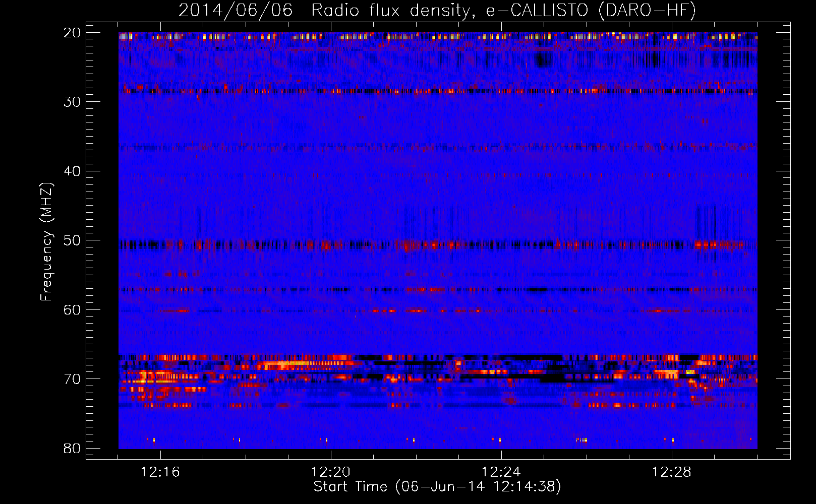Click the 40 frequency tick label
This screenshot has height=504, width=816.
pos(72,171)
